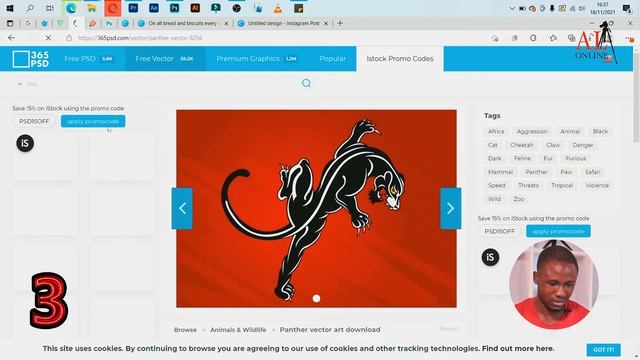This screenshot has width=640, height=360.
Task: Select the Panther tag
Action: (x=536, y=172)
